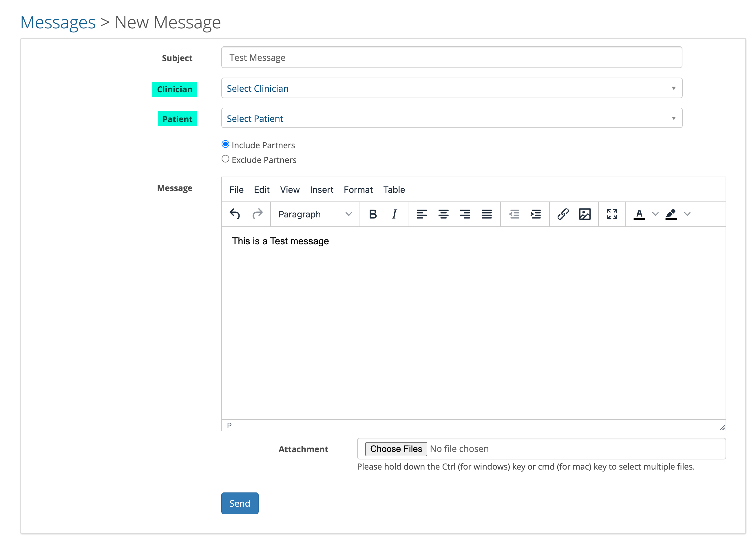Go to Messages breadcrumb link
This screenshot has width=756, height=546.
pos(58,22)
